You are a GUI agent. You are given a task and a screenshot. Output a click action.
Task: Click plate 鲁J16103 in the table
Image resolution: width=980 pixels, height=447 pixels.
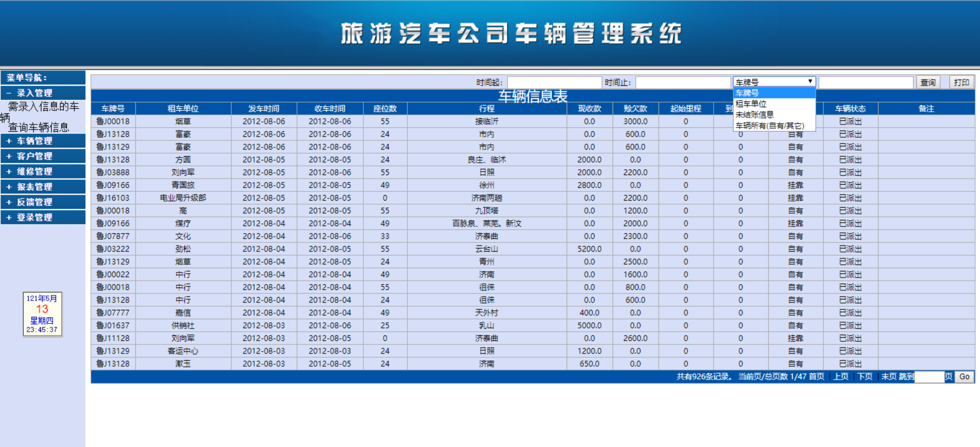[113, 198]
